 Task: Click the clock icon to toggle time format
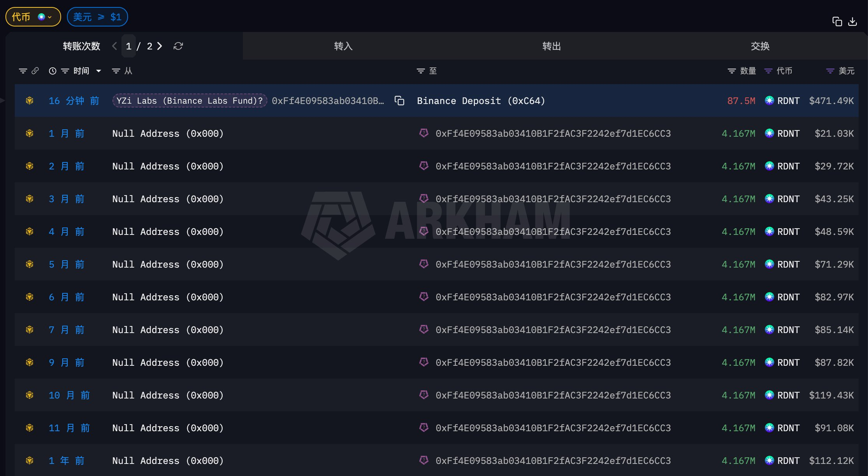click(x=53, y=71)
